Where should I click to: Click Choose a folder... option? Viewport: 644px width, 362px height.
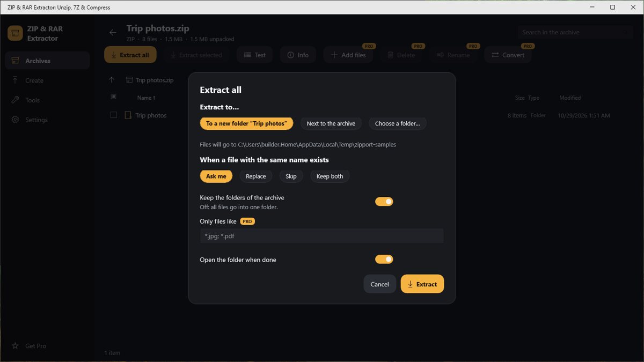tap(398, 123)
